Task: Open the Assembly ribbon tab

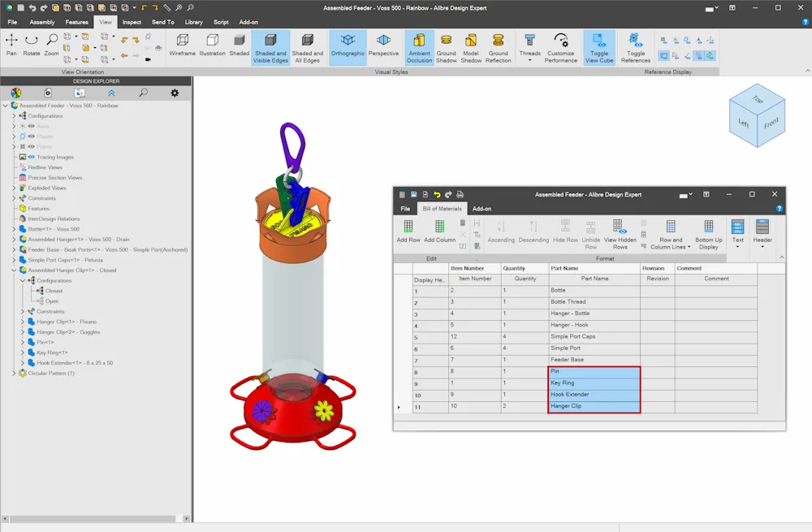Action: pos(42,22)
